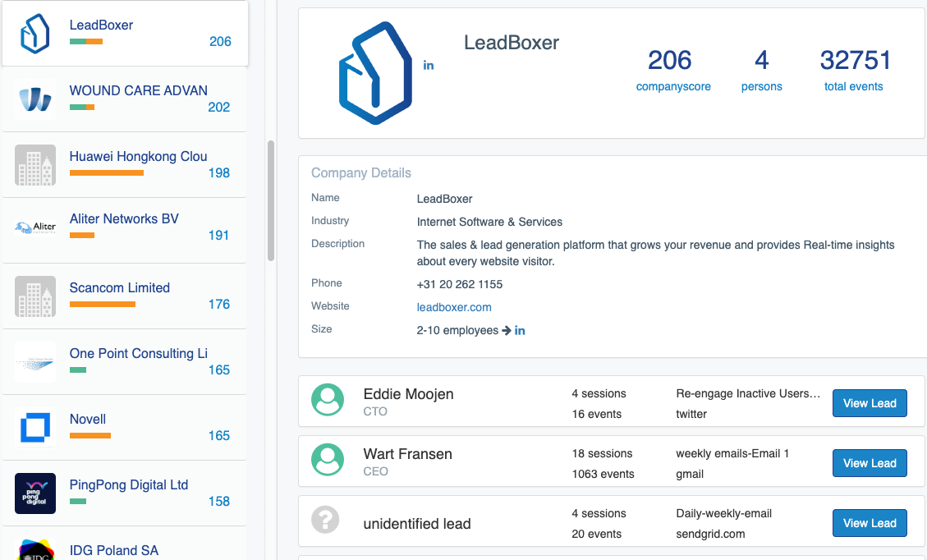This screenshot has width=927, height=560.
Task: Click the company list vertical scrollbar
Action: click(271, 200)
